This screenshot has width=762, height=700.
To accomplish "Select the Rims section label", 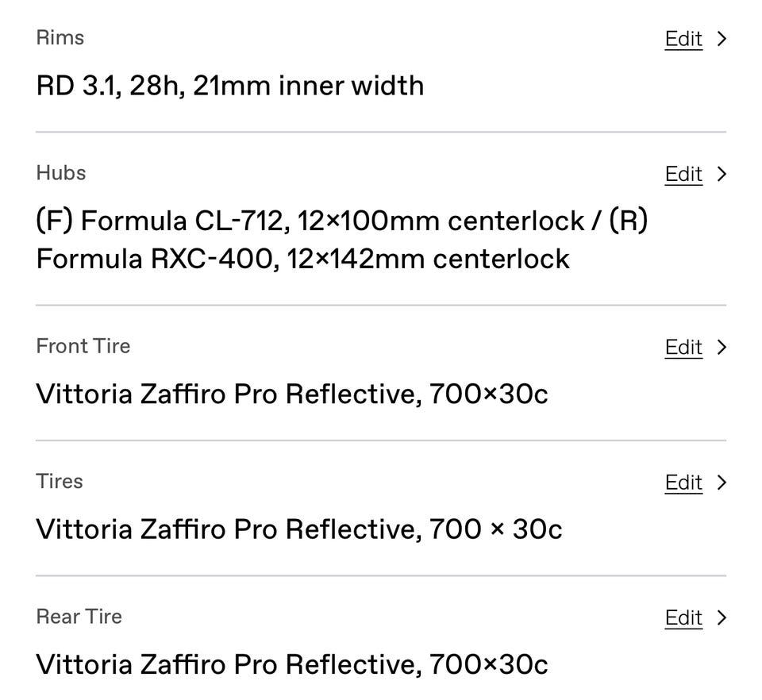I will tap(60, 37).
